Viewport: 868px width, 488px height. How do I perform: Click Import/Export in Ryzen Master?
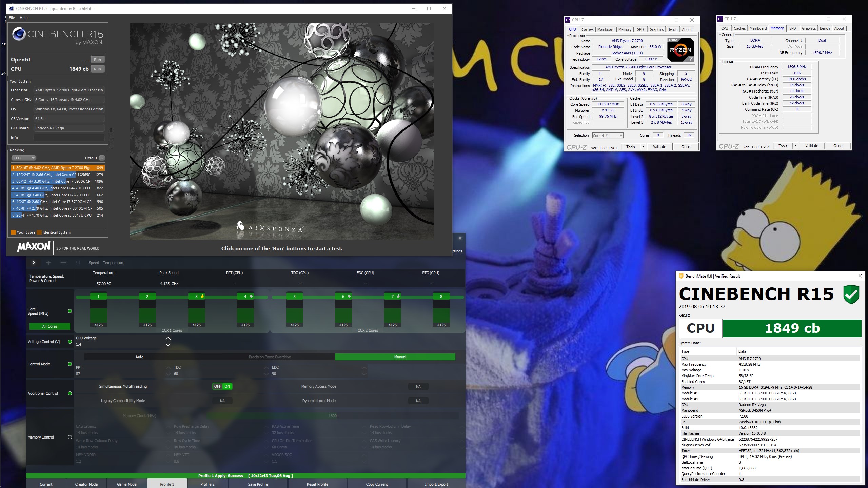436,484
